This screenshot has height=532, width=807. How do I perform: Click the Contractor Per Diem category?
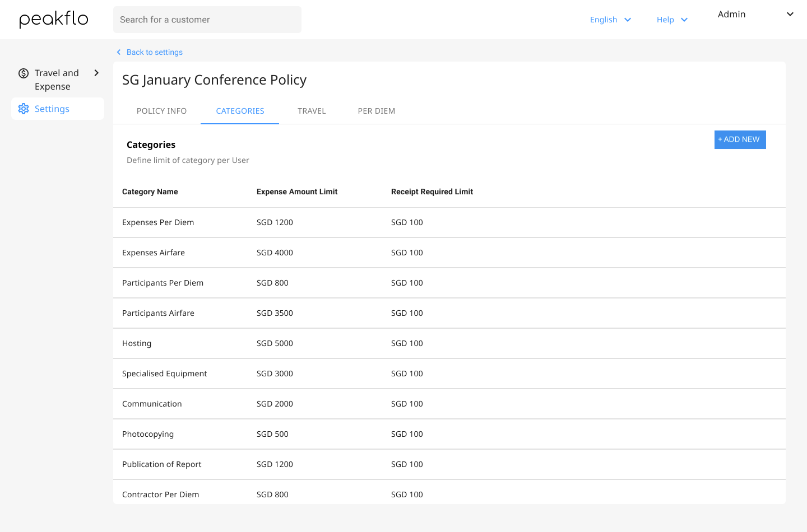click(x=160, y=494)
